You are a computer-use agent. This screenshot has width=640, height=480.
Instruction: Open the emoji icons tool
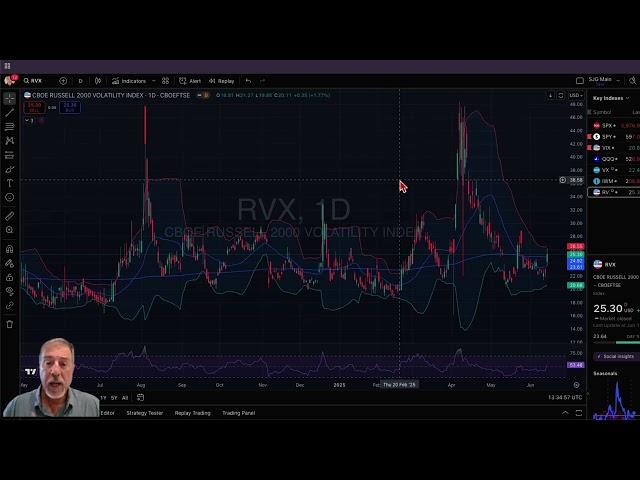point(9,198)
